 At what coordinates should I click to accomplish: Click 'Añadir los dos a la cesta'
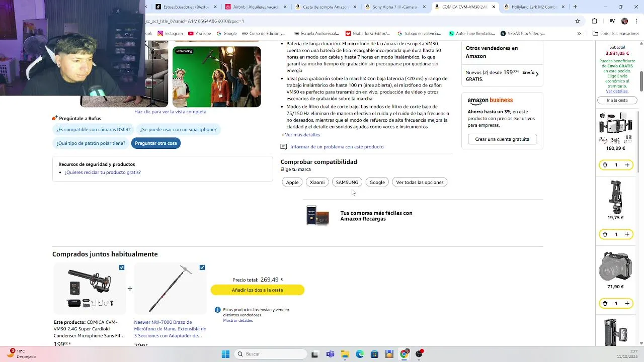258,290
